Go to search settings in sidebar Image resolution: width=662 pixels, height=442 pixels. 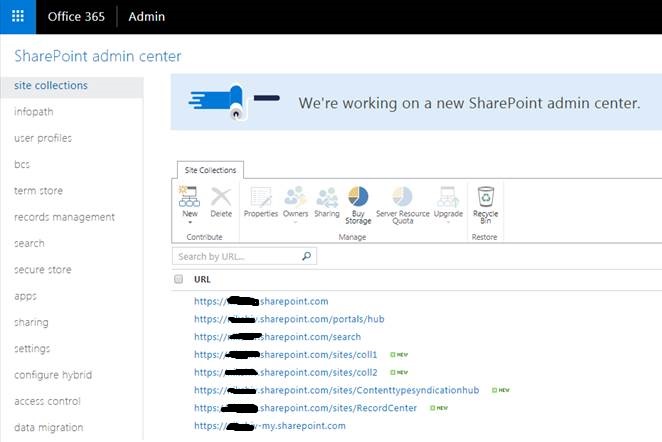click(x=29, y=243)
